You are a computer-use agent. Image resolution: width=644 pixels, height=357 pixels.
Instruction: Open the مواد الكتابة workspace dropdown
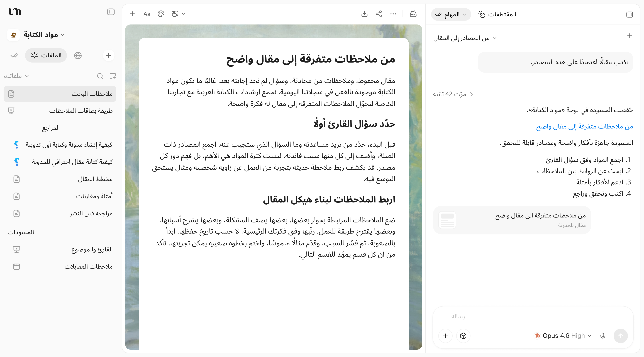click(44, 35)
